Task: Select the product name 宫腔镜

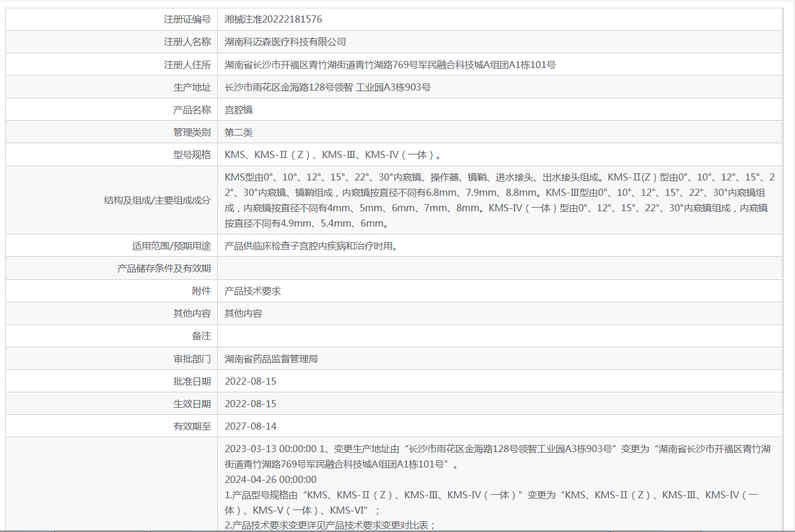Action: (x=239, y=109)
